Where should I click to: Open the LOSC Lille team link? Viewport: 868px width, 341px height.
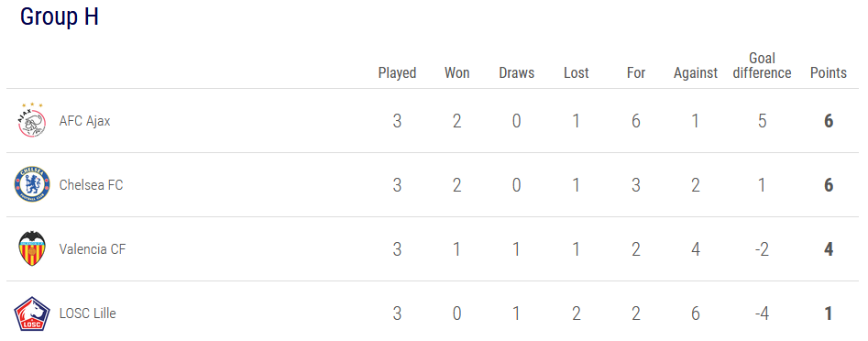tap(87, 313)
